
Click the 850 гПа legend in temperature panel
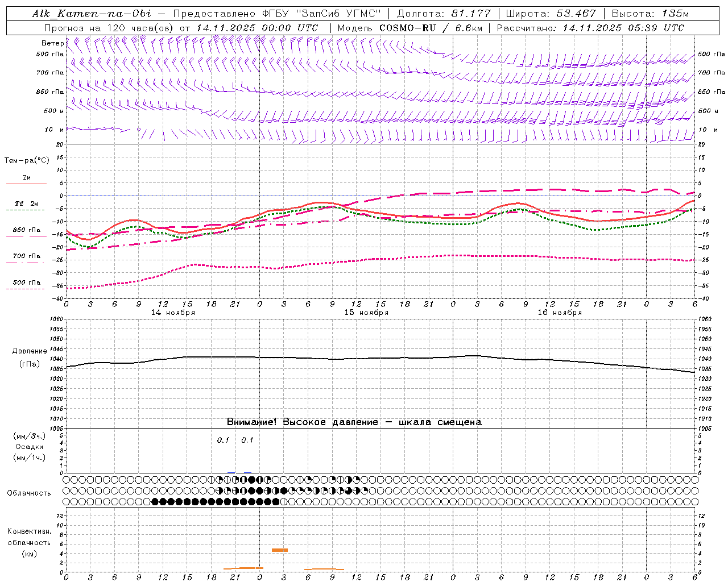27,230
